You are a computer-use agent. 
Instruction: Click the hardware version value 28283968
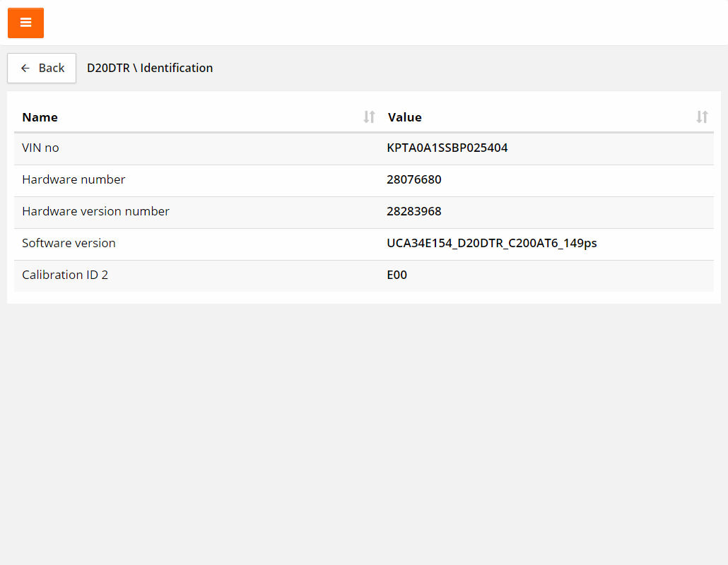413,212
